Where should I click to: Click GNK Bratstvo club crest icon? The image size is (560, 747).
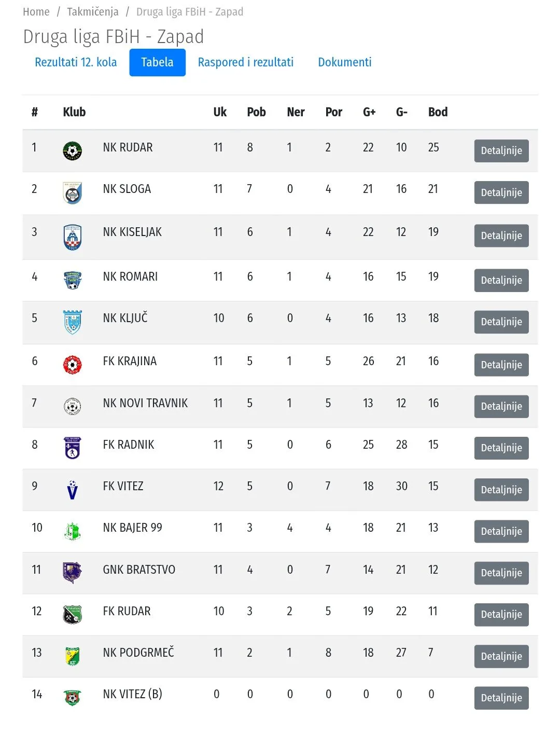coord(73,572)
